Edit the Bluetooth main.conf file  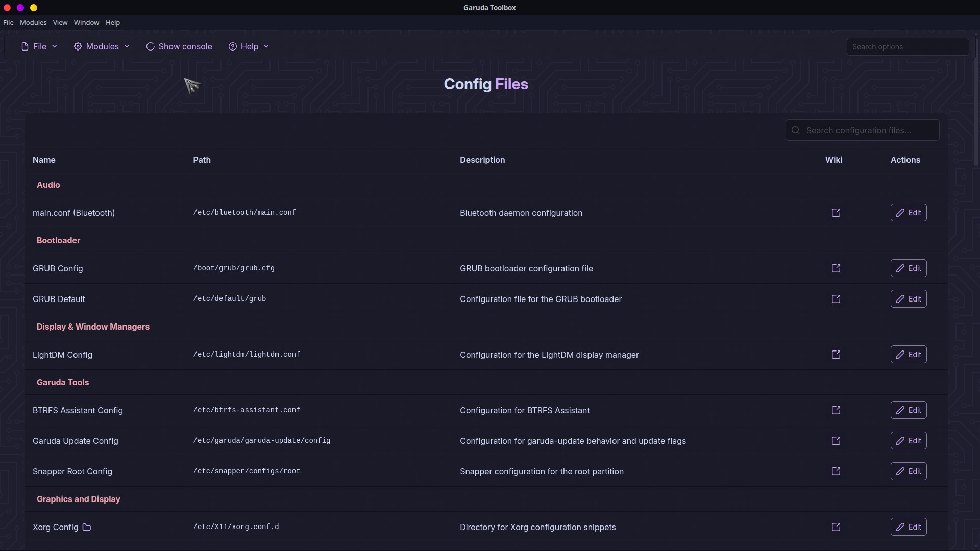tap(909, 213)
